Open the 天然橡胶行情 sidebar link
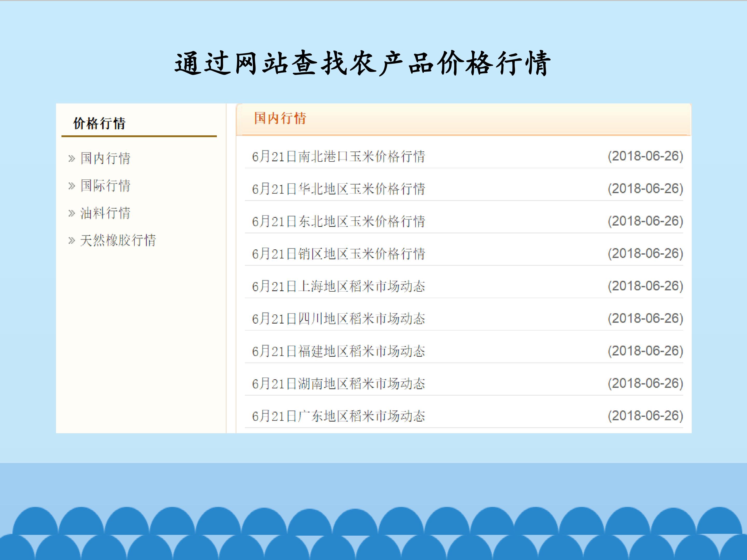This screenshot has height=560, width=747. pos(118,240)
